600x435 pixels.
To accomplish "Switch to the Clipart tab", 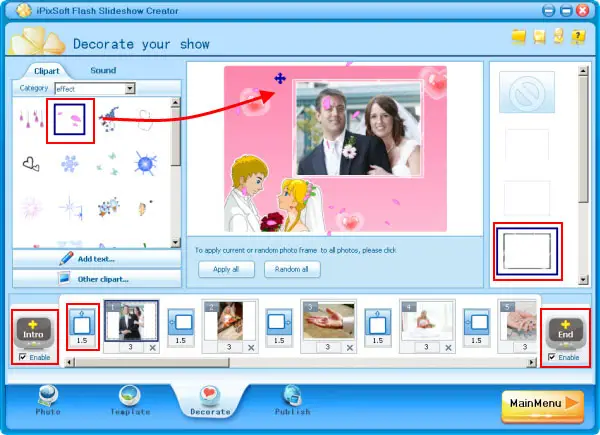I will click(x=47, y=71).
